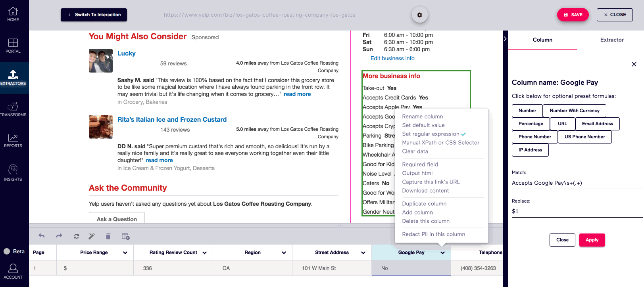Image resolution: width=644 pixels, height=287 pixels.
Task: Choose Clear data menu item
Action: click(415, 151)
